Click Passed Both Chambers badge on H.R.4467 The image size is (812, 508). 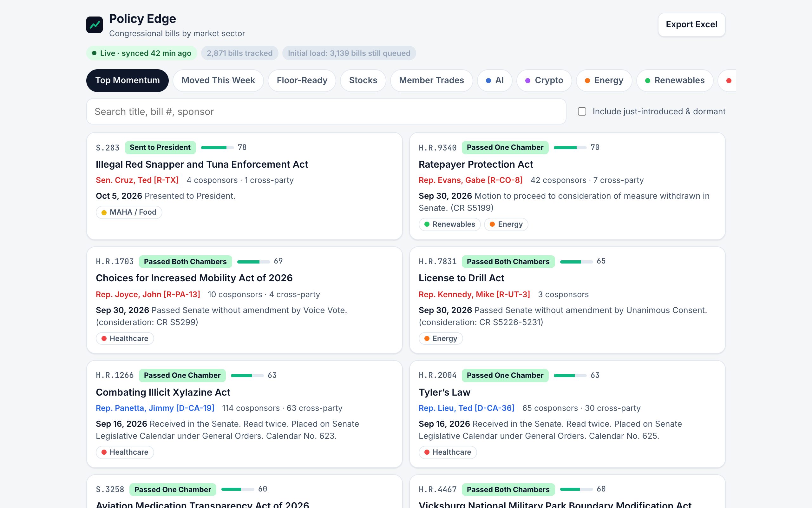[508, 490]
